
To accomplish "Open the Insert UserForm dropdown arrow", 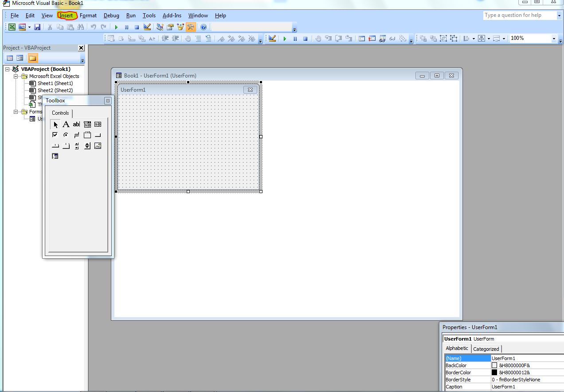I will (28, 27).
